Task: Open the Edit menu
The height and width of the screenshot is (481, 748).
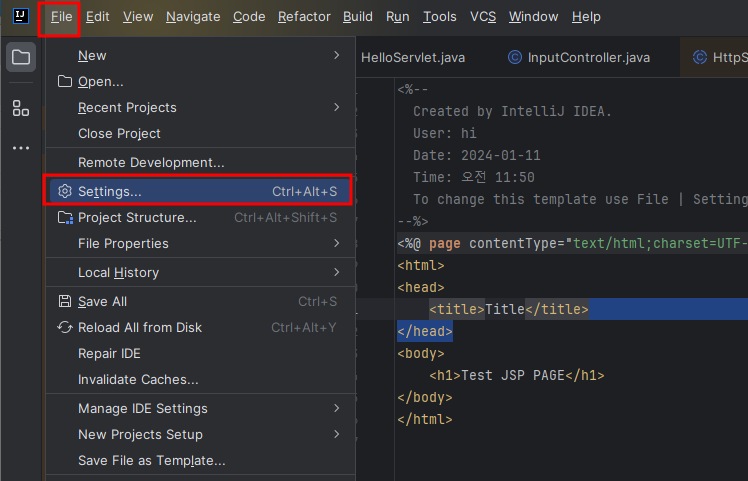Action: click(x=98, y=17)
